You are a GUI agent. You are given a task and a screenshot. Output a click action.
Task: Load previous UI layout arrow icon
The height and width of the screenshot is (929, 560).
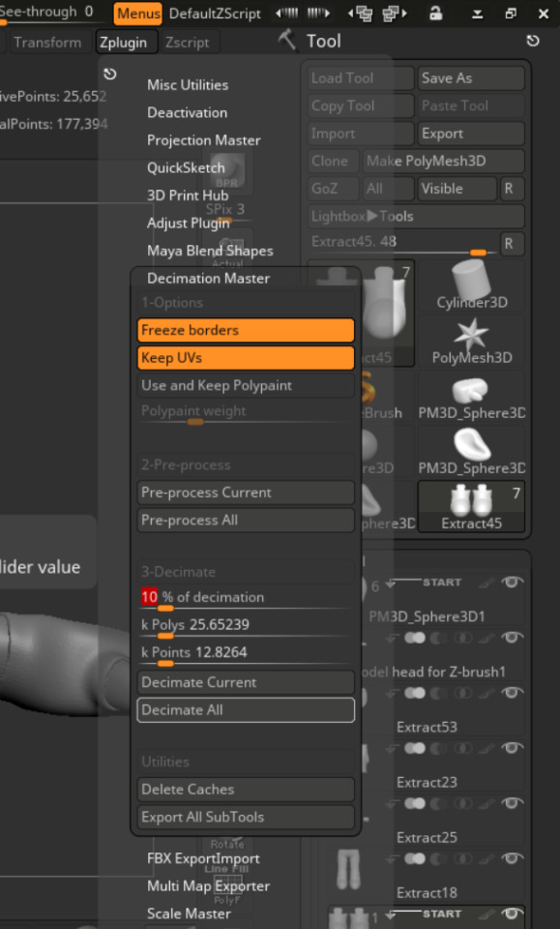click(287, 13)
